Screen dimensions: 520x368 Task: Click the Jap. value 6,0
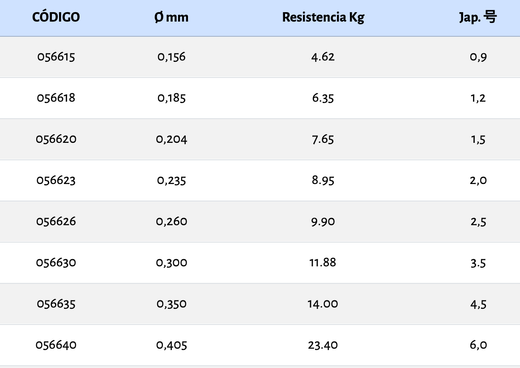(x=478, y=345)
